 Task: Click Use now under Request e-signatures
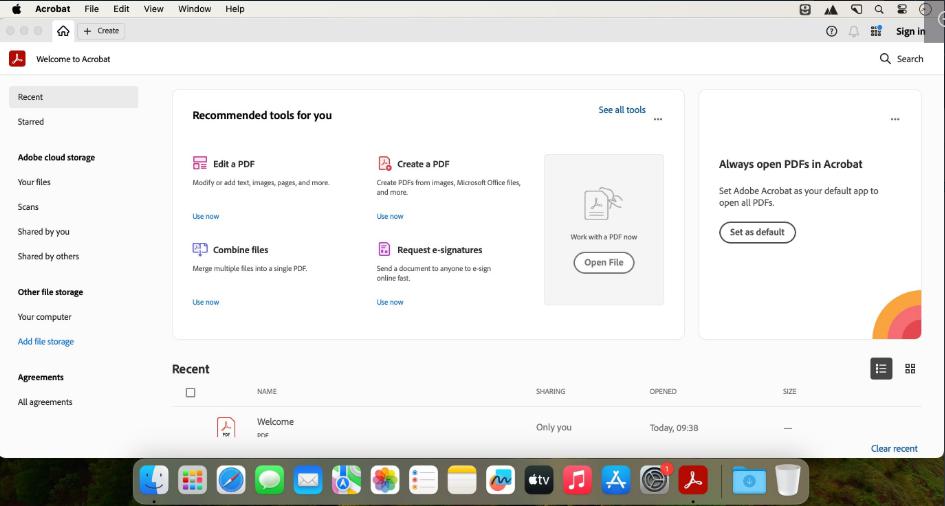[390, 302]
